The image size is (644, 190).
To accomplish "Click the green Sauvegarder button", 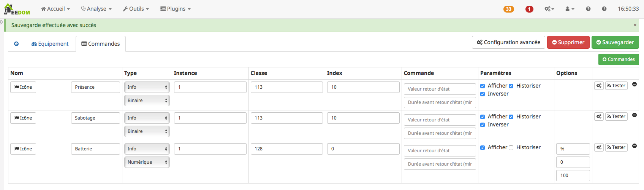I will pyautogui.click(x=615, y=42).
